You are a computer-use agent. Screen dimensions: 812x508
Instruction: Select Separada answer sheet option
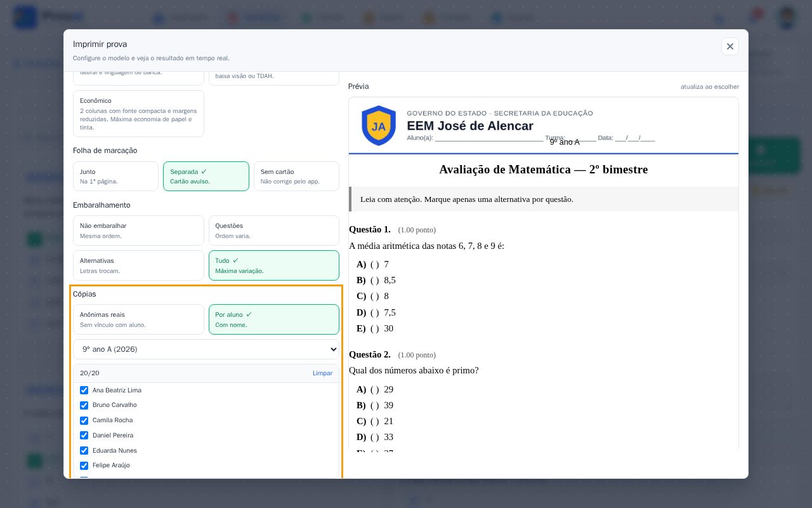[x=206, y=176]
